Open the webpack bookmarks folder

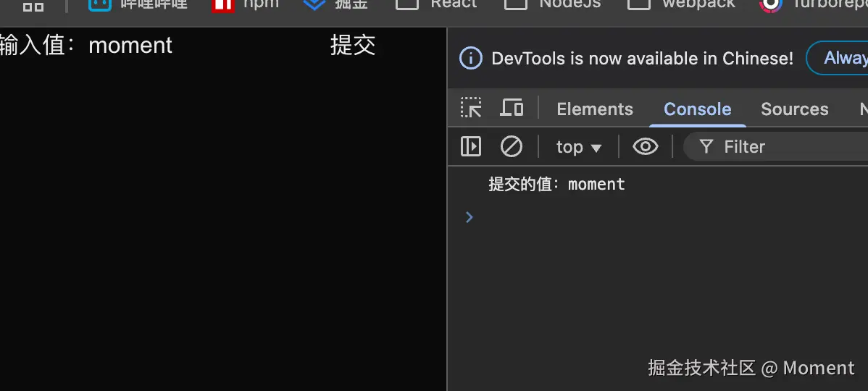click(x=682, y=4)
